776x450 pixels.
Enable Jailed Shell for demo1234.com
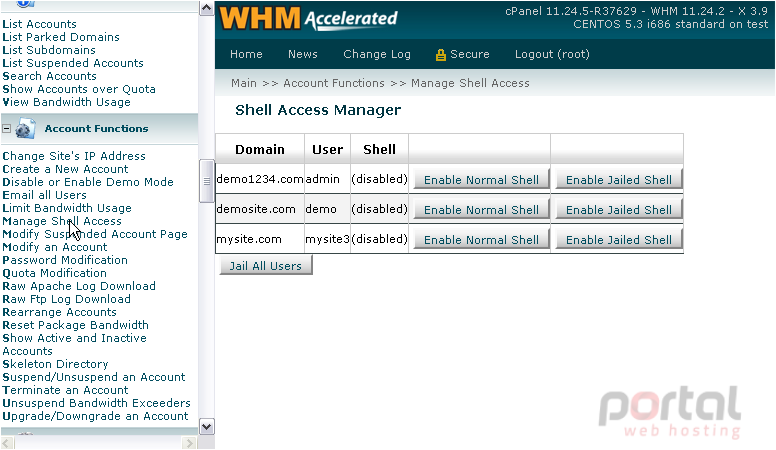click(x=619, y=180)
